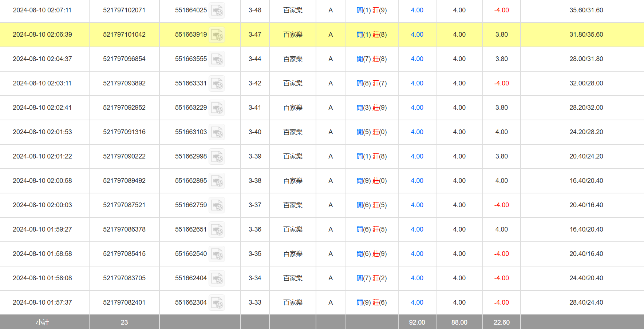
Task: Open the replay icon next to 551663331
Action: (217, 84)
